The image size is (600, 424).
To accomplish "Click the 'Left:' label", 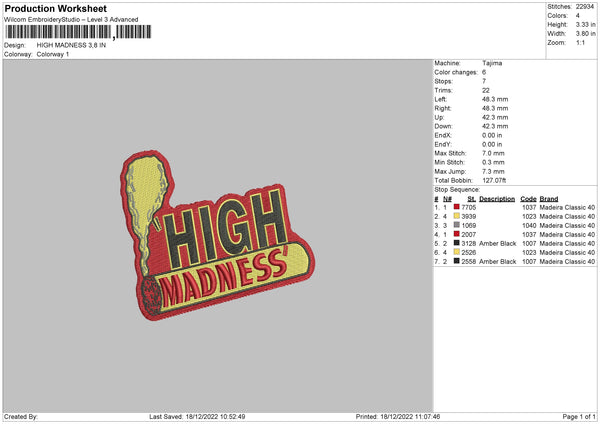I will pos(440,99).
